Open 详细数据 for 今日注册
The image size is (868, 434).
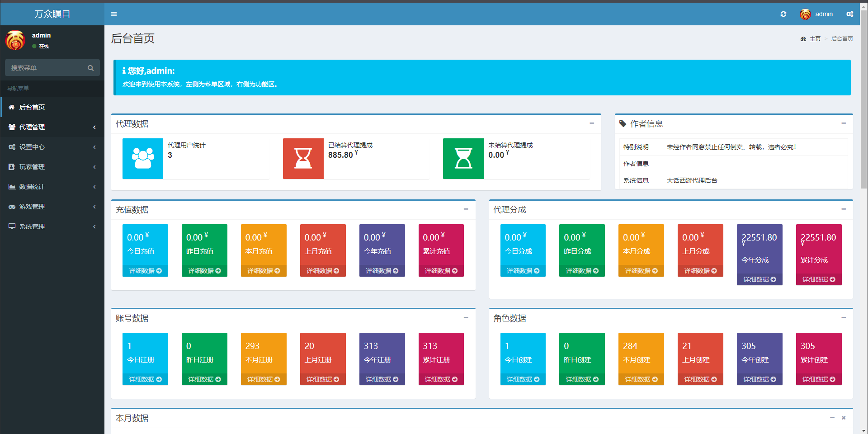tap(145, 379)
